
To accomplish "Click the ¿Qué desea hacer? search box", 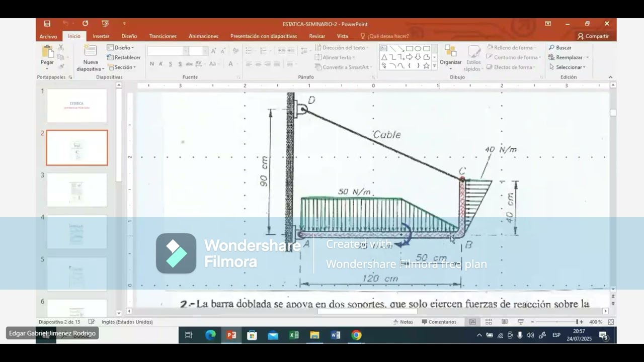I will click(x=385, y=36).
